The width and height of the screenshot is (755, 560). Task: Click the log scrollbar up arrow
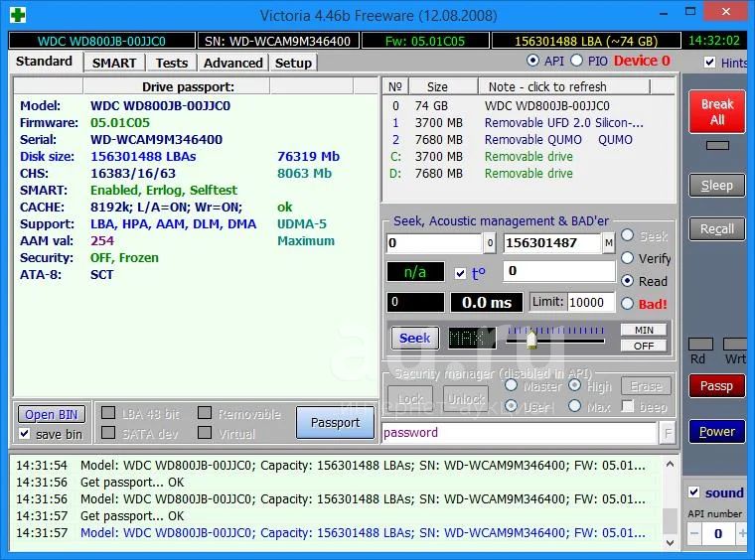click(670, 465)
